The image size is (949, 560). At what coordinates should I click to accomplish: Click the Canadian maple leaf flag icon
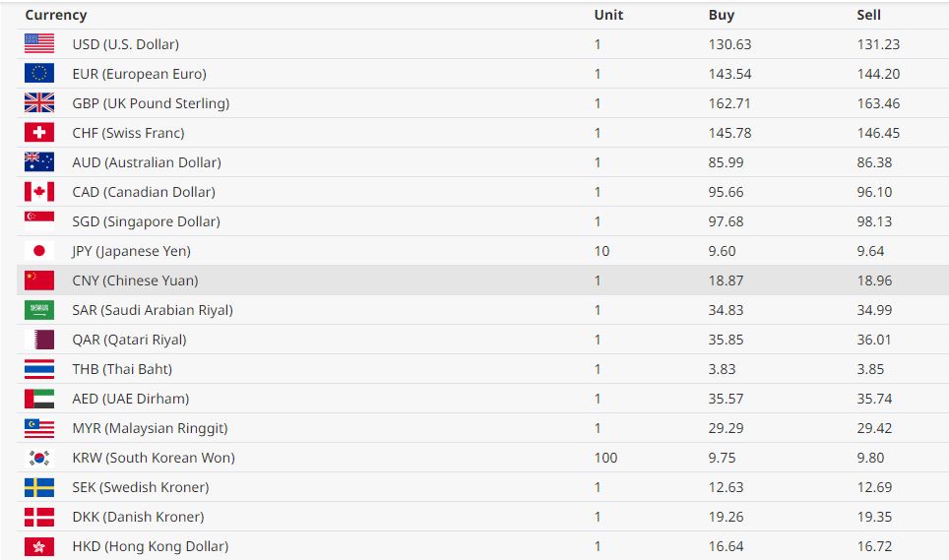(x=39, y=192)
